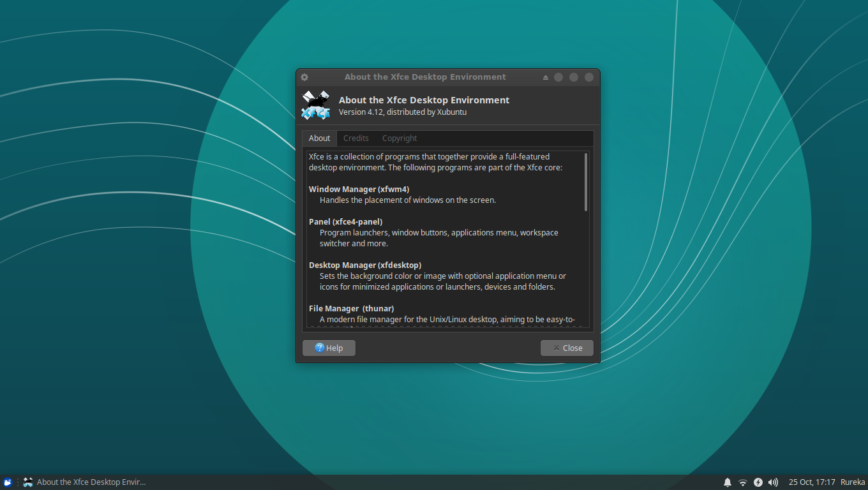Open the window menu gear icon in title bar
Viewport: 868px width, 490px height.
pyautogui.click(x=304, y=77)
